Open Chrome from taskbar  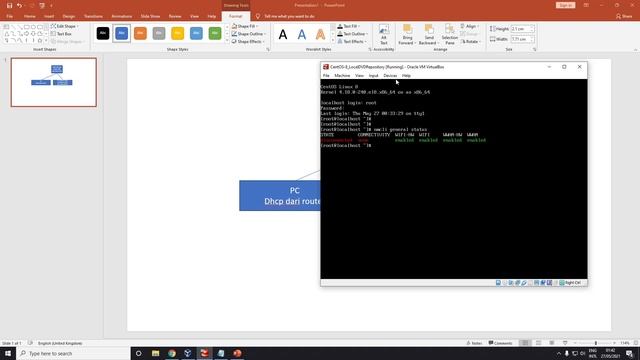[x=172, y=353]
